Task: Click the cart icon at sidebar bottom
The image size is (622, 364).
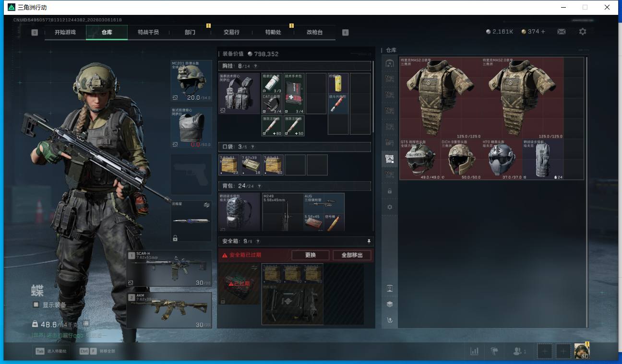Action: click(390, 320)
